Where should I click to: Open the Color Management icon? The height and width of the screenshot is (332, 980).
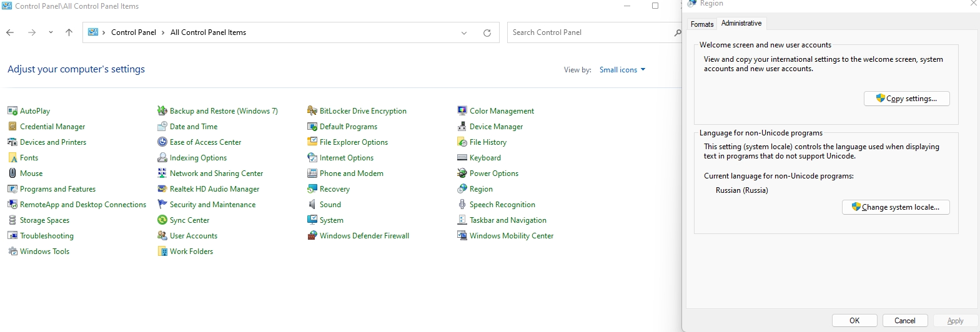462,111
